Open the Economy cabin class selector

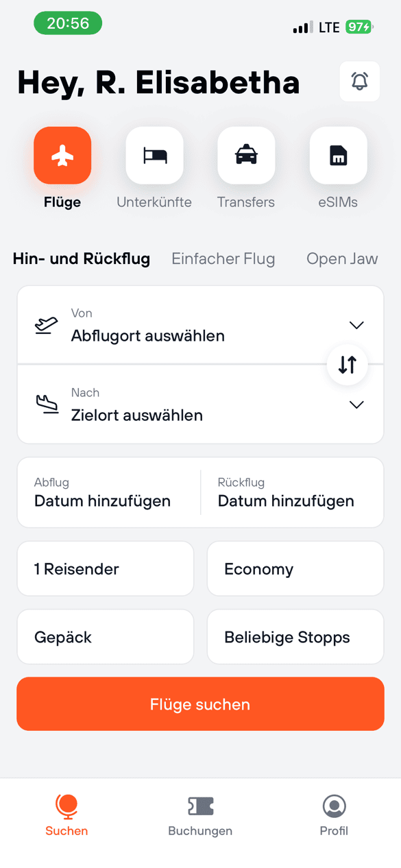point(295,568)
